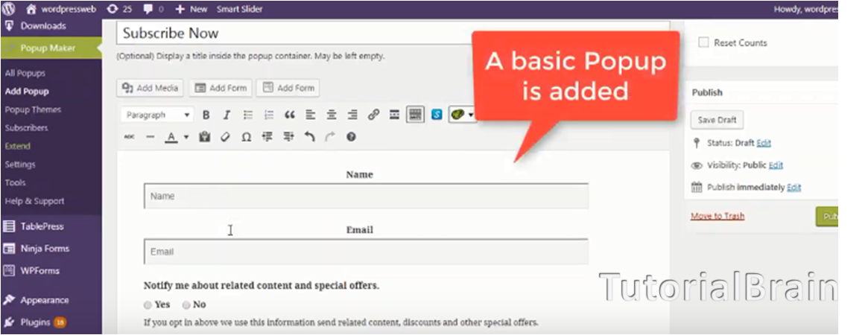Click the popup title field Subscribe Now
Image resolution: width=868 pixels, height=335 pixels.
(393, 33)
